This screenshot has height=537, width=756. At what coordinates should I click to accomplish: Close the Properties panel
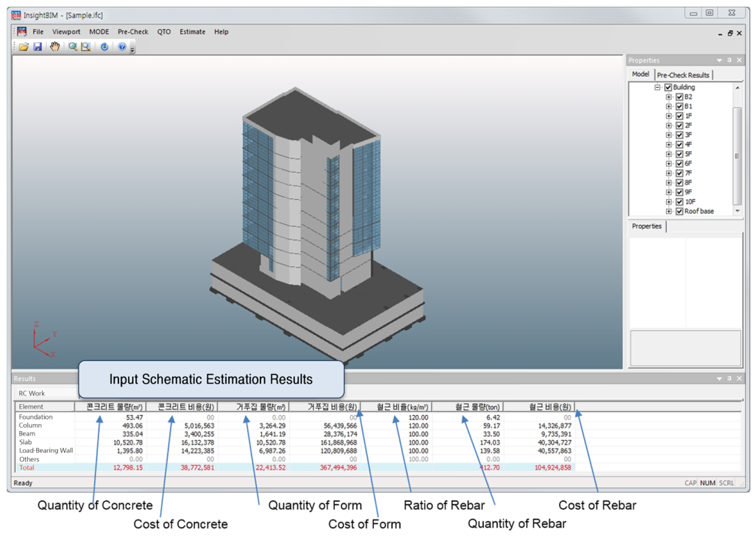click(x=739, y=61)
